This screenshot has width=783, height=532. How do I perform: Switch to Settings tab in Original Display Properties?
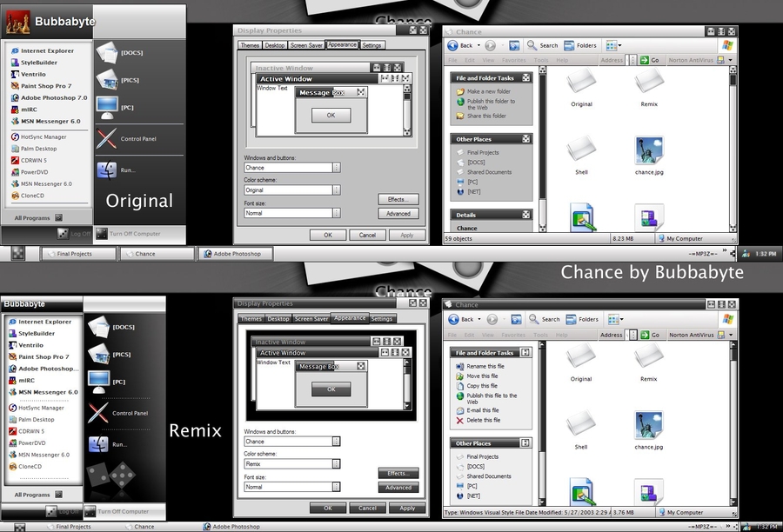click(371, 45)
